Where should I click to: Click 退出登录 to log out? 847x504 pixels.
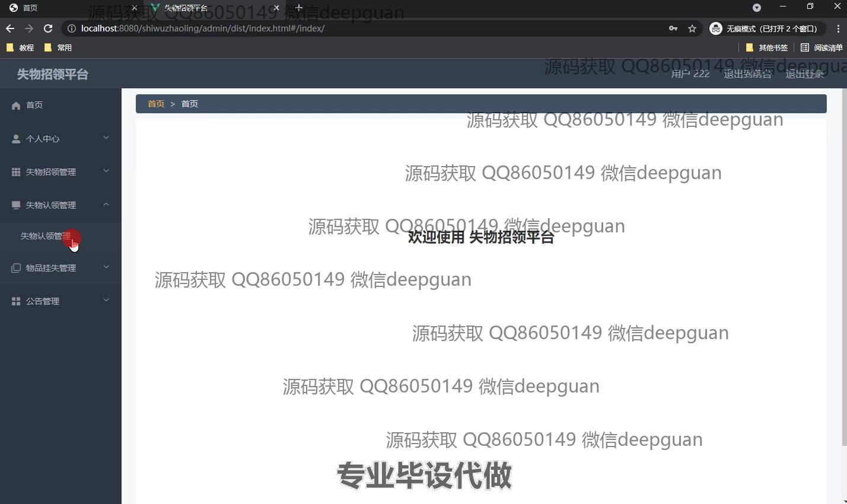tap(805, 74)
